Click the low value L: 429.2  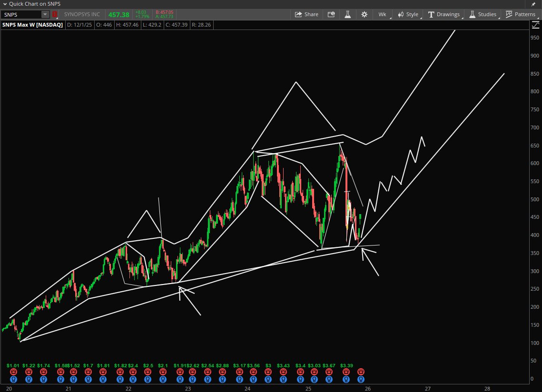[152, 25]
